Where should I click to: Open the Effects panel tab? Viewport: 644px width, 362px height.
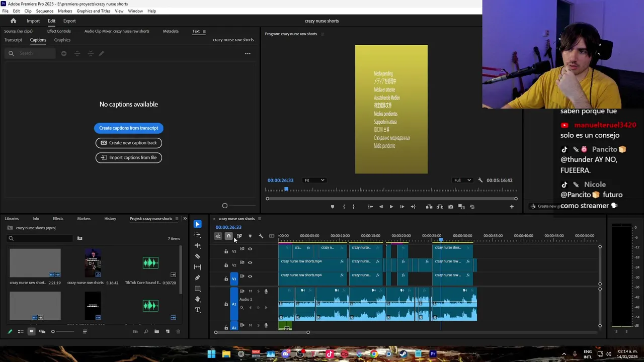(x=58, y=219)
